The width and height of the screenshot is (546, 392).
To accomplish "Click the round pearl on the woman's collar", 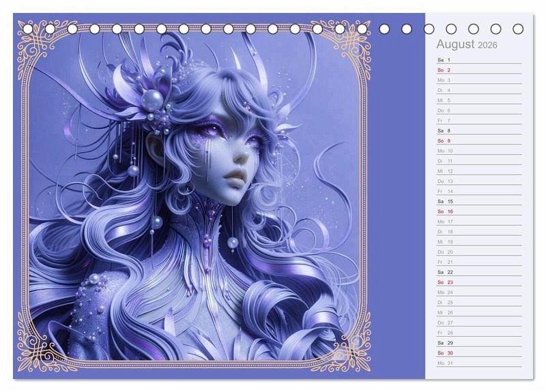I will [233, 242].
